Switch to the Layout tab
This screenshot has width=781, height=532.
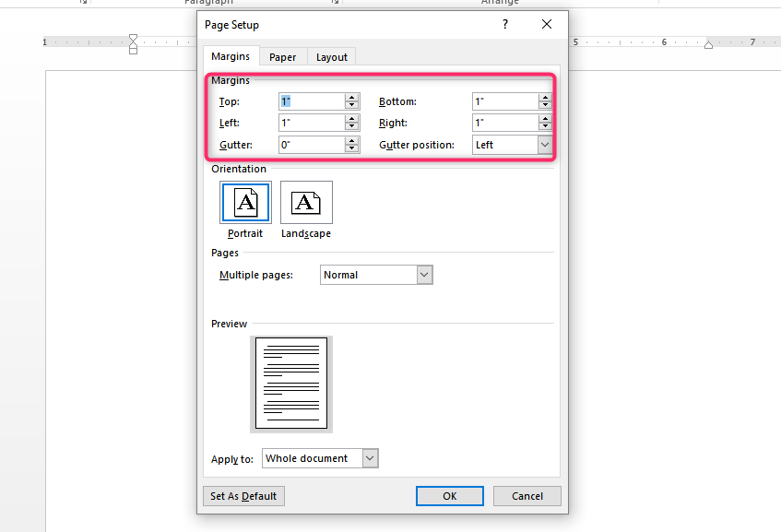tap(331, 57)
